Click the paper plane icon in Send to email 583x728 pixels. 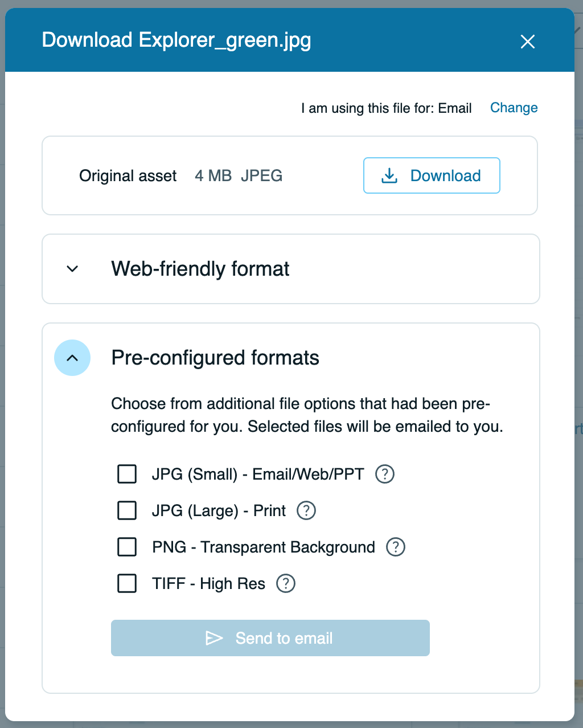coord(216,638)
